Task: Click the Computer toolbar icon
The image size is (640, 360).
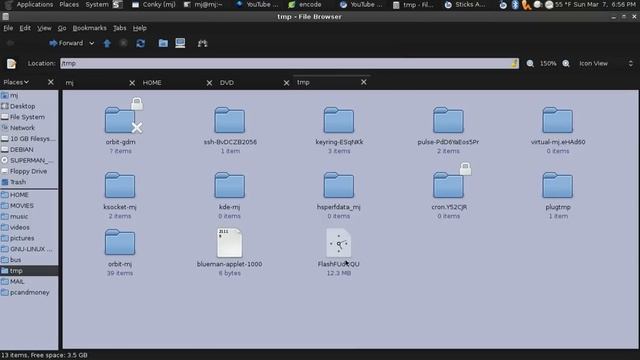Action: 180,43
